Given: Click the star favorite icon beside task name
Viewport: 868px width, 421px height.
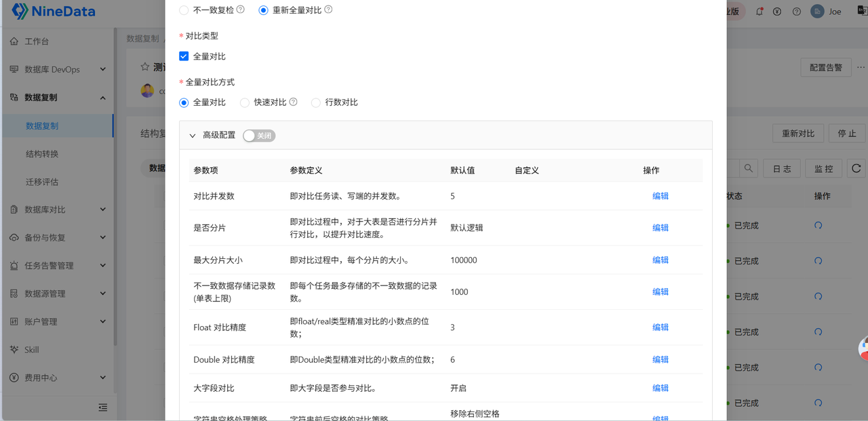Looking at the screenshot, I should pos(144,67).
